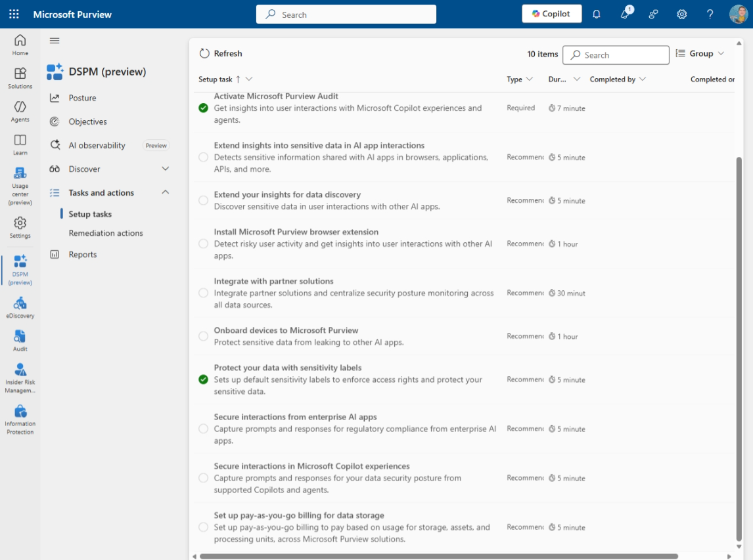
Task: Open the eDiscovery solution from the left rail
Action: (x=20, y=306)
